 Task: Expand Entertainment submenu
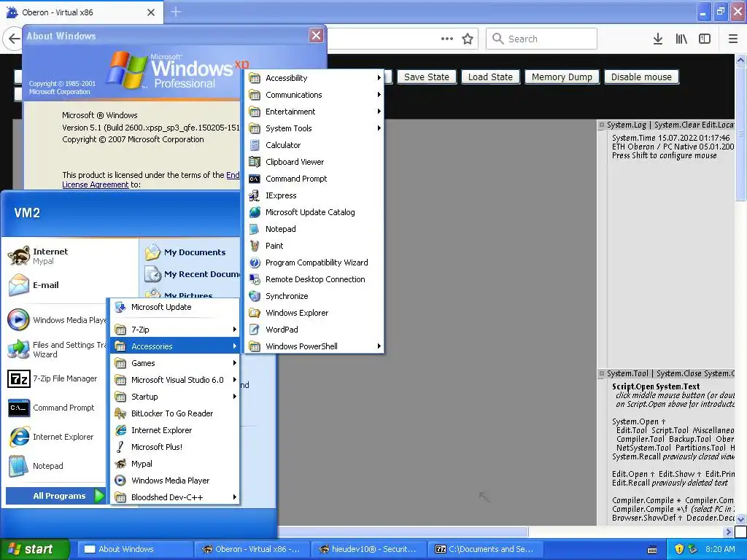(x=314, y=112)
